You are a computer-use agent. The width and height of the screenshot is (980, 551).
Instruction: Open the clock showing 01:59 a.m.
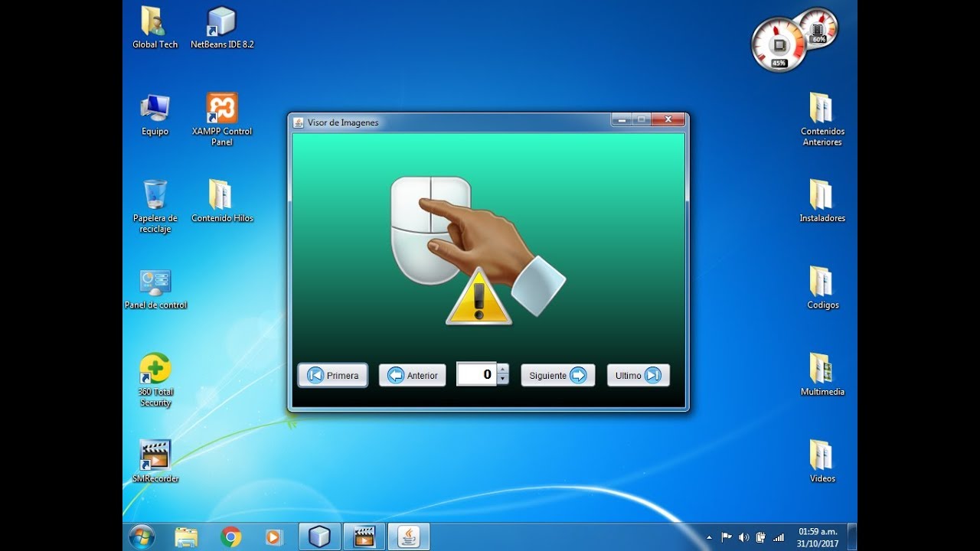[818, 537]
